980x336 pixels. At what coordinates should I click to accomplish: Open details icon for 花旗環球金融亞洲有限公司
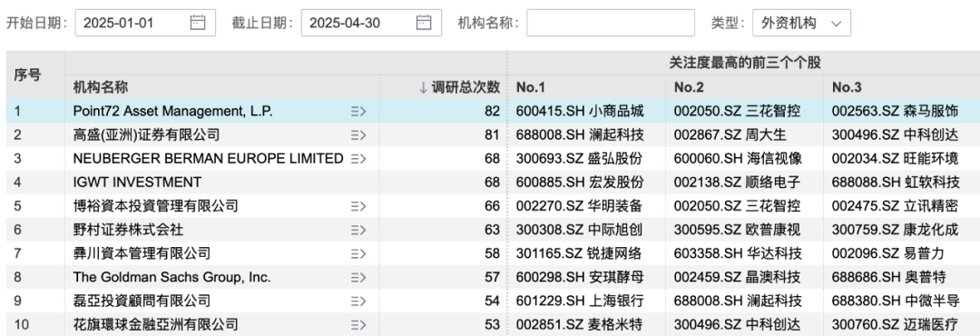pos(358,325)
